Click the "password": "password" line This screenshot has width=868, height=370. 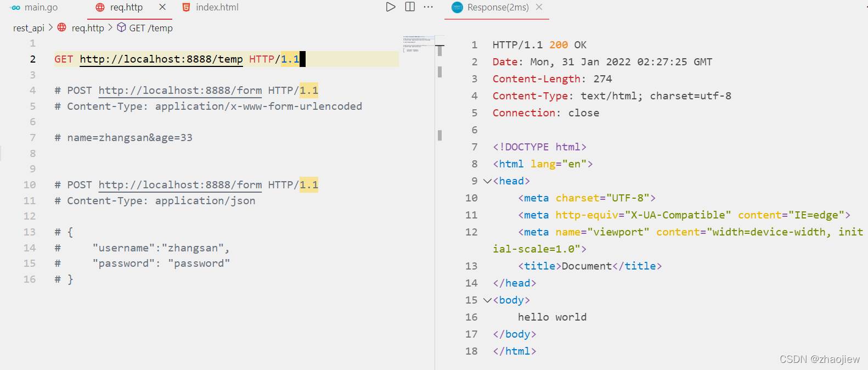click(142, 264)
